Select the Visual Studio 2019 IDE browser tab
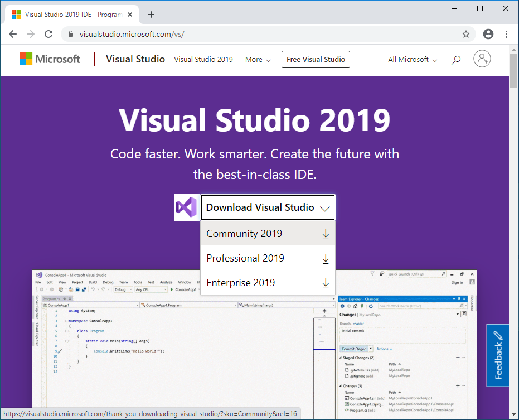519x420 pixels. 71,15
